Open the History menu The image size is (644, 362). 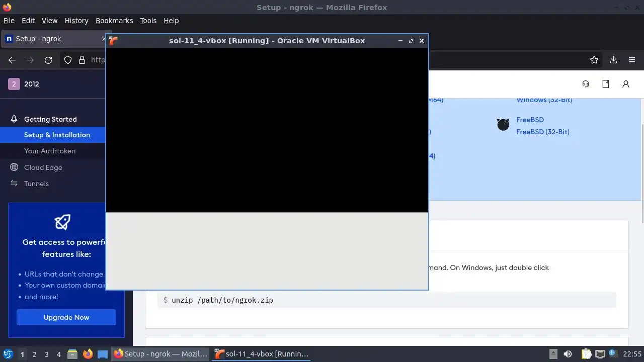[76, 21]
